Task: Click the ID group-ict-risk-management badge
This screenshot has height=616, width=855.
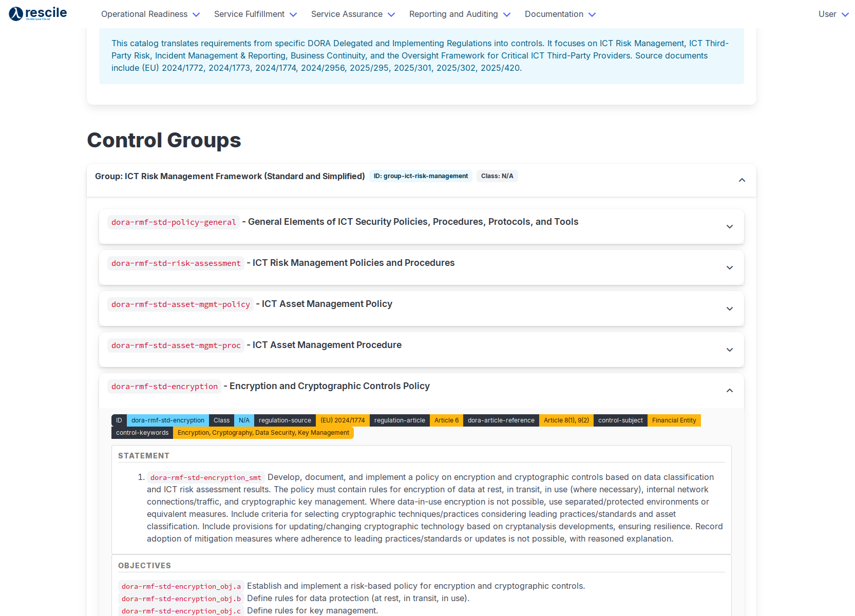Action: [x=421, y=176]
